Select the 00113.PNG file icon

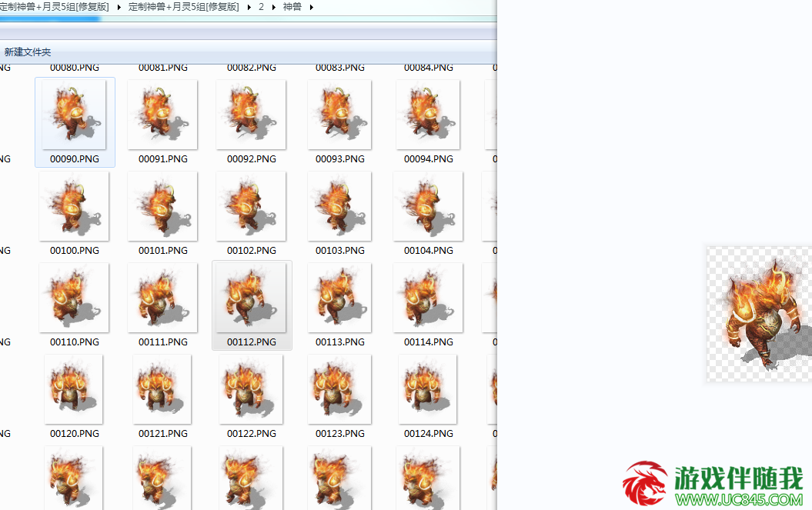coord(339,298)
